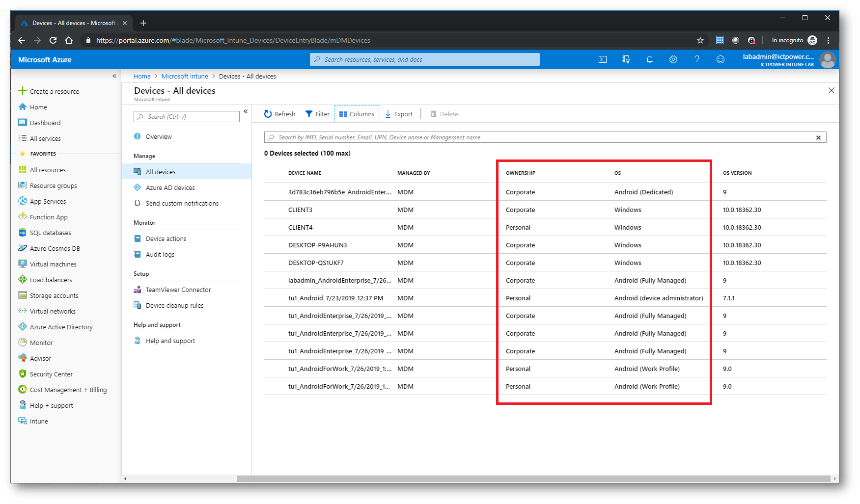Image resolution: width=860 pixels, height=504 pixels.
Task: Open All services
Action: (40, 138)
